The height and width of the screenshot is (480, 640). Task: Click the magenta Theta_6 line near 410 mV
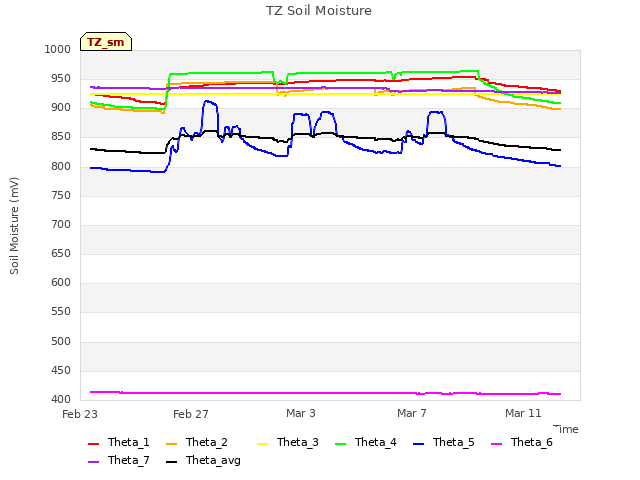coord(325,393)
